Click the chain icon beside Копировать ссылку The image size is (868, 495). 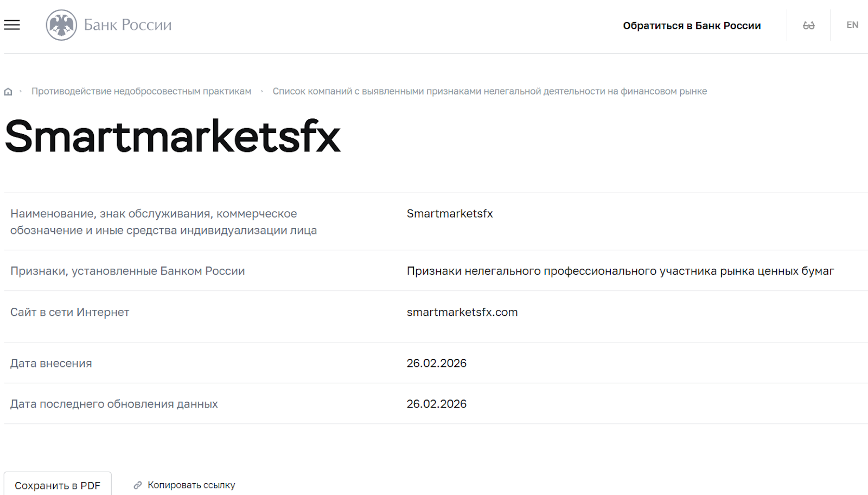pyautogui.click(x=138, y=485)
